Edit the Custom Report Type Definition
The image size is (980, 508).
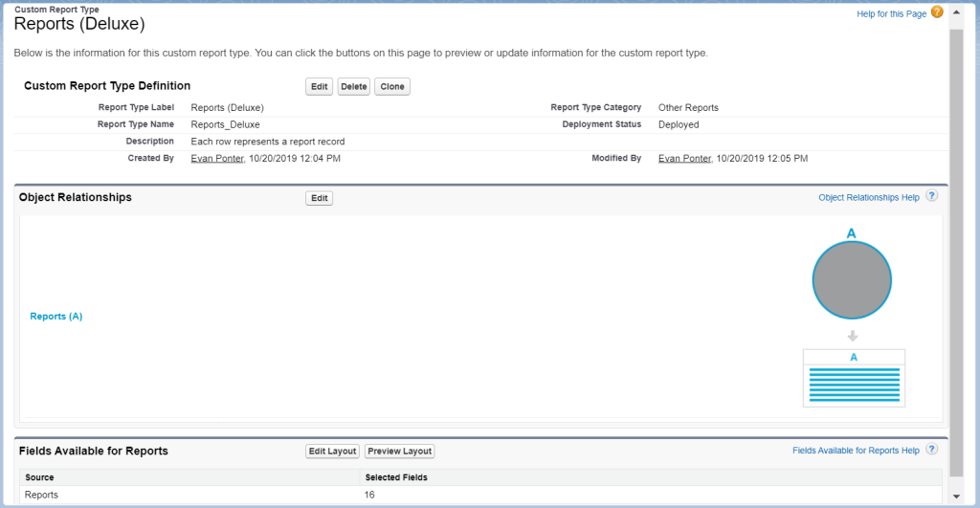[x=319, y=87]
